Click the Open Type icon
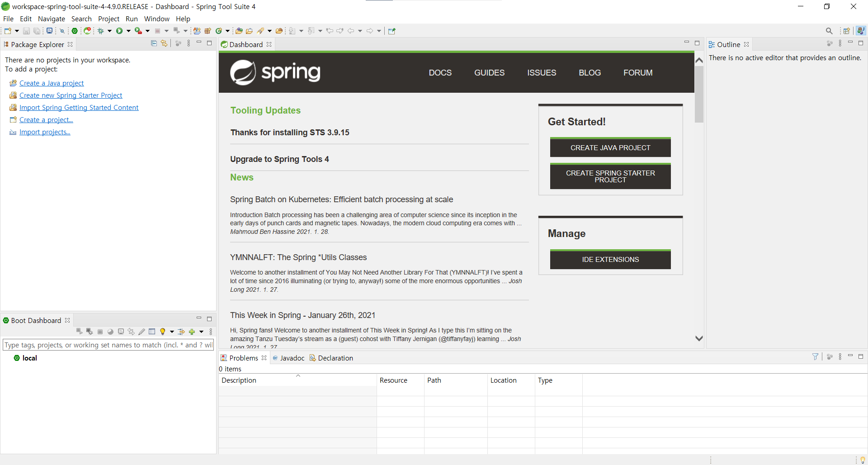 239,31
